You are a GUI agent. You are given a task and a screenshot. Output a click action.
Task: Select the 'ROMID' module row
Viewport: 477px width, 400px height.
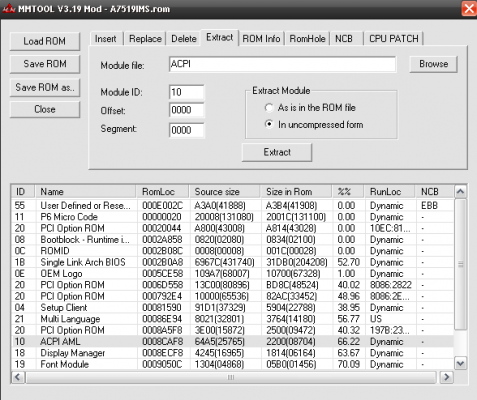point(233,251)
